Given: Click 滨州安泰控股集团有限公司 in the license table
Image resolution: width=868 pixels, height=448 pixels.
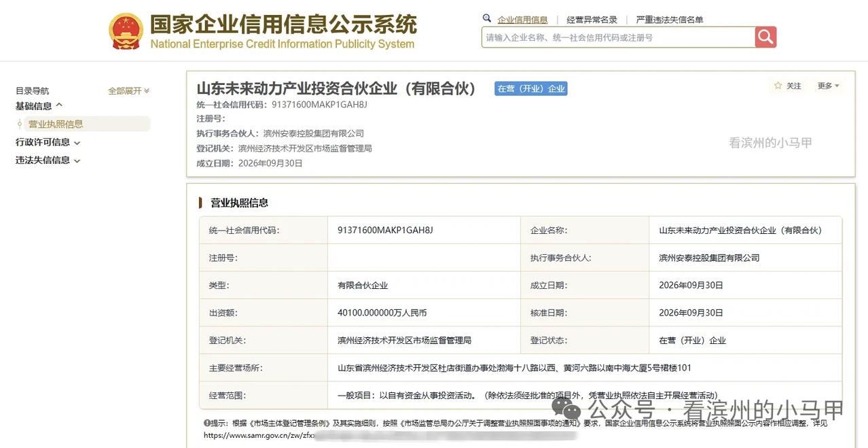Looking at the screenshot, I should 709,258.
